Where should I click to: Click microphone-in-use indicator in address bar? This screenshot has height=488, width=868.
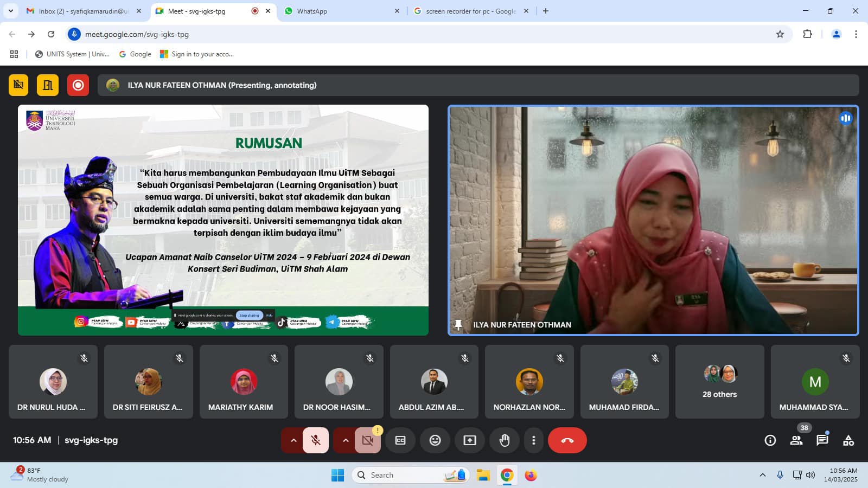(74, 34)
